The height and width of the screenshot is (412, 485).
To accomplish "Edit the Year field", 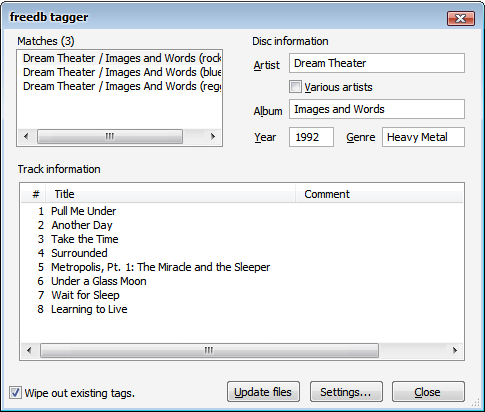I will (x=311, y=137).
